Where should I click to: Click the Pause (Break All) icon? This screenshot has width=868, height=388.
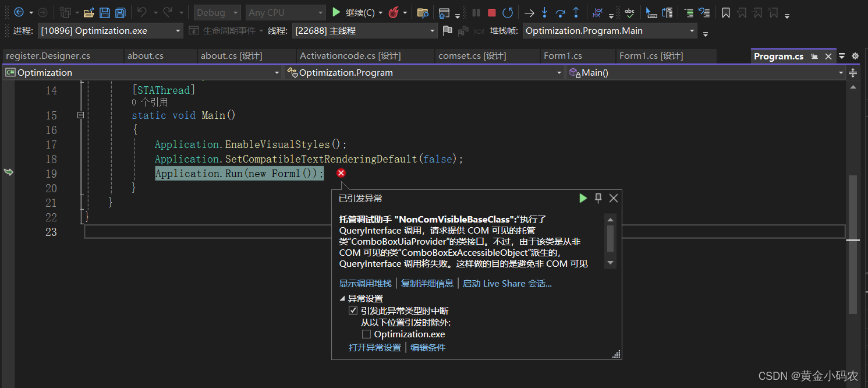tap(476, 12)
